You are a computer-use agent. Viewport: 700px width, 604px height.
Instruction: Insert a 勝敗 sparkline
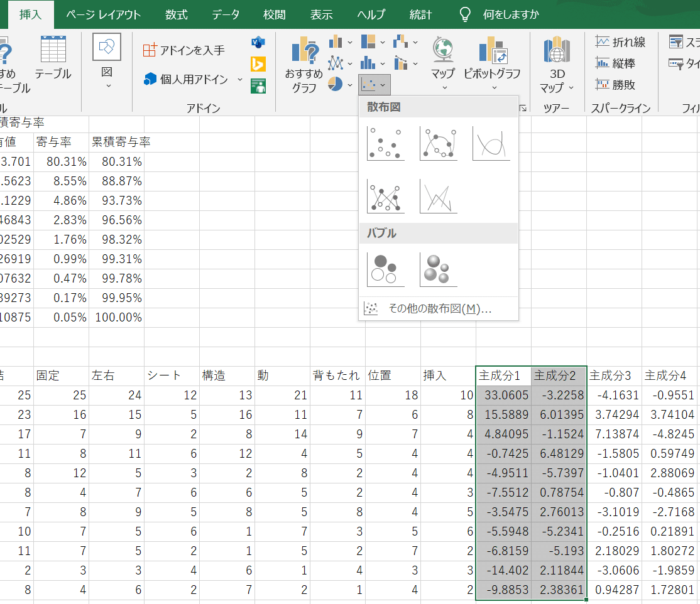(615, 85)
